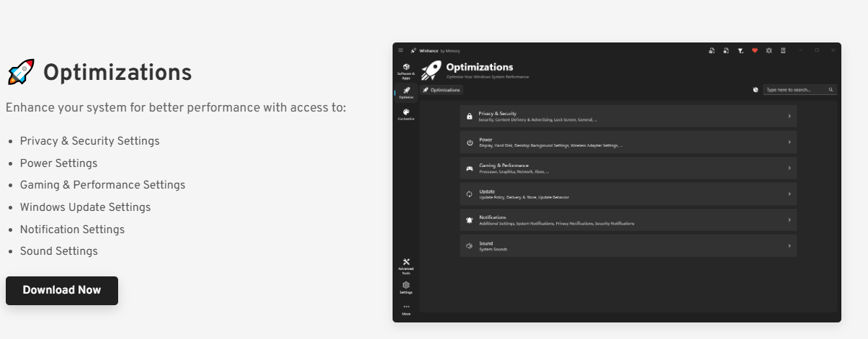
Task: Click the 'Notification Settings' bullet item
Action: [x=72, y=230]
